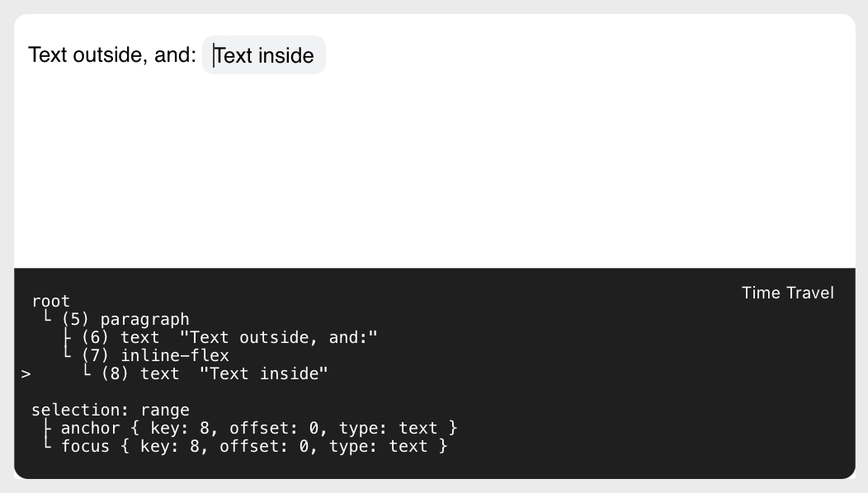Click inside the "Text inside" inline badge
Viewport: 868px width, 493px height.
click(262, 55)
